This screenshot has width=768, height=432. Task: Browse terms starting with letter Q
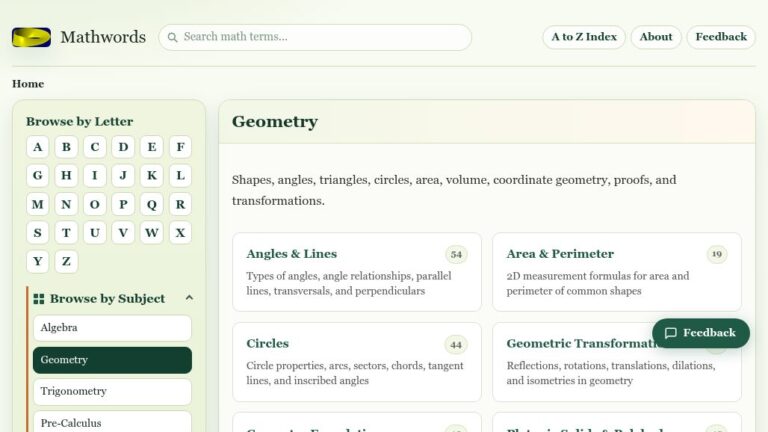pos(152,204)
